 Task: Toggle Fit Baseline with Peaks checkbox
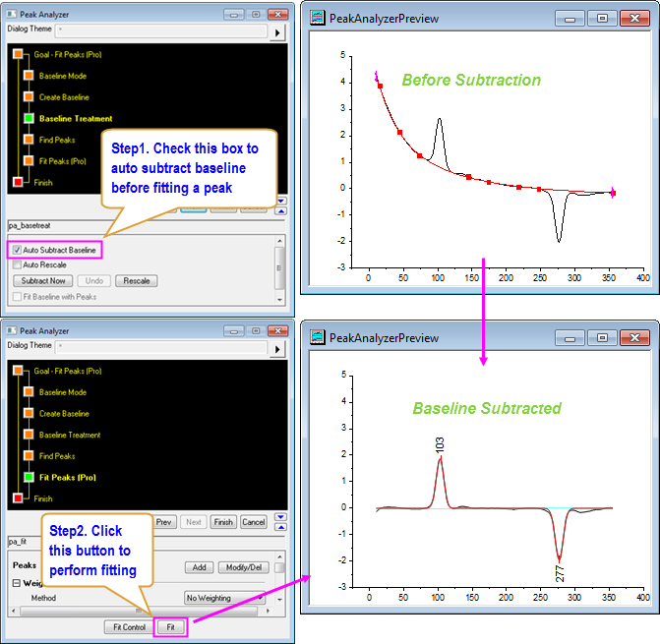pos(17,296)
